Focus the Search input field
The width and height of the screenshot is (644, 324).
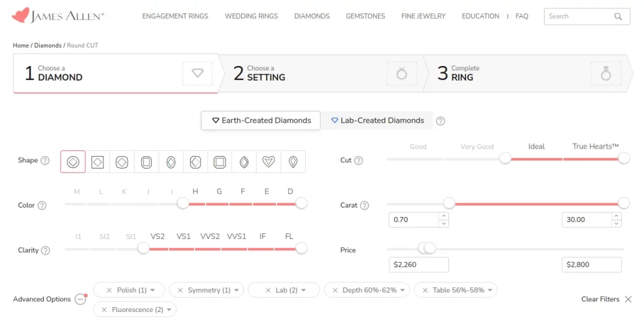(587, 16)
